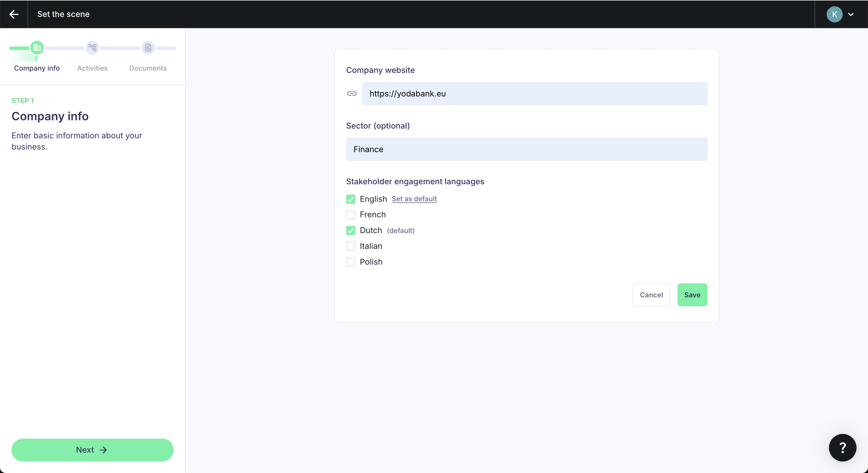
Task: Select the Polish language checkbox
Action: (350, 262)
